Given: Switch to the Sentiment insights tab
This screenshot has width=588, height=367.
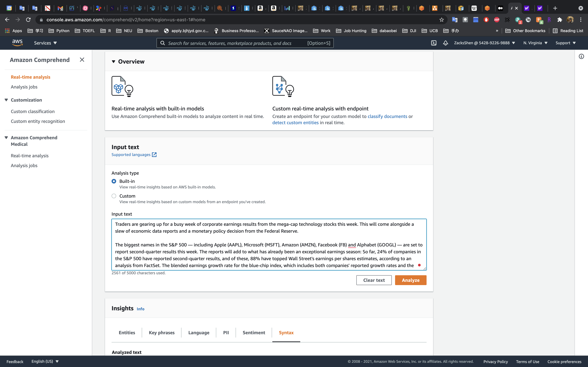Looking at the screenshot, I should pyautogui.click(x=254, y=333).
